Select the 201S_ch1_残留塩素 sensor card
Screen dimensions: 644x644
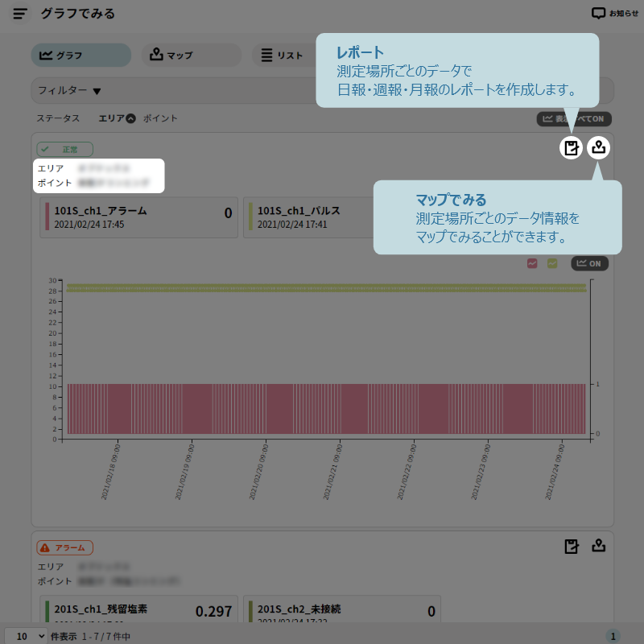click(138, 609)
